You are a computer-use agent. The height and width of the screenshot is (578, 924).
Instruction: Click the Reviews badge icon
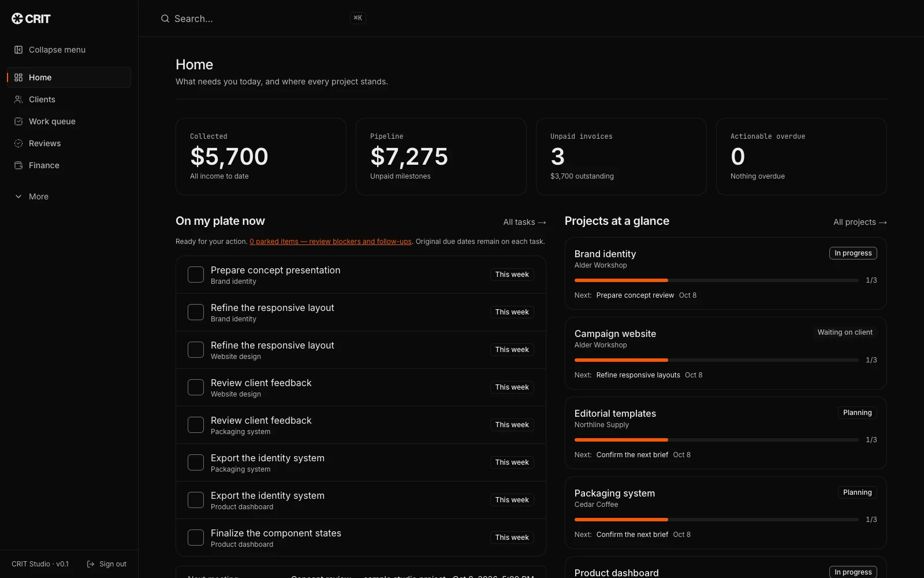coord(18,143)
